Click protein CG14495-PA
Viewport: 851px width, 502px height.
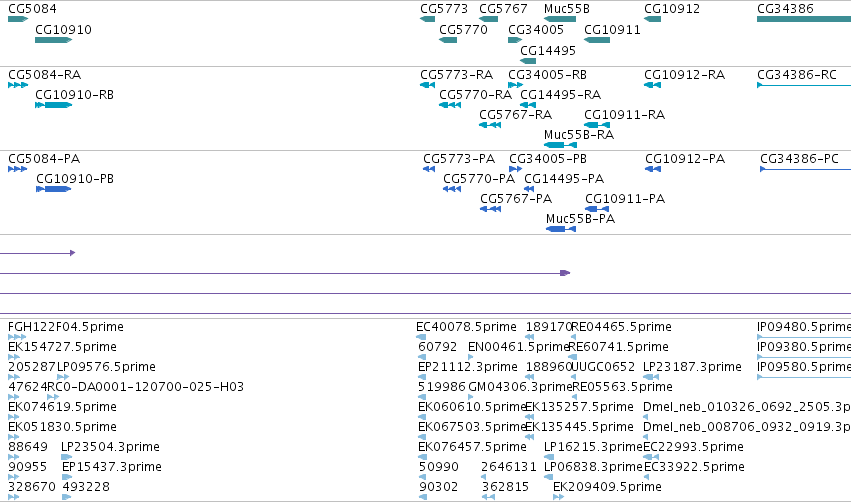[x=564, y=179]
